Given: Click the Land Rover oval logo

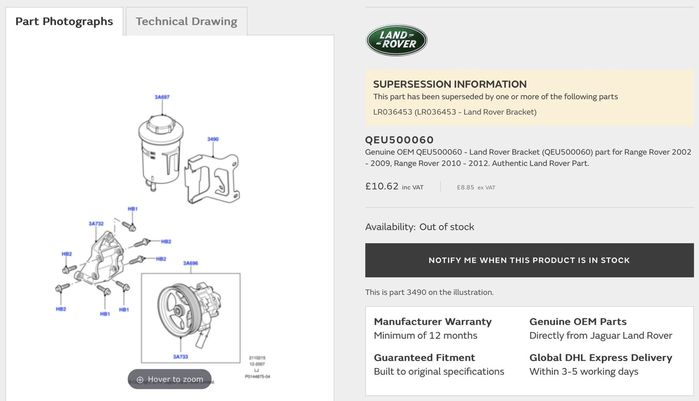Looking at the screenshot, I should pyautogui.click(x=397, y=40).
